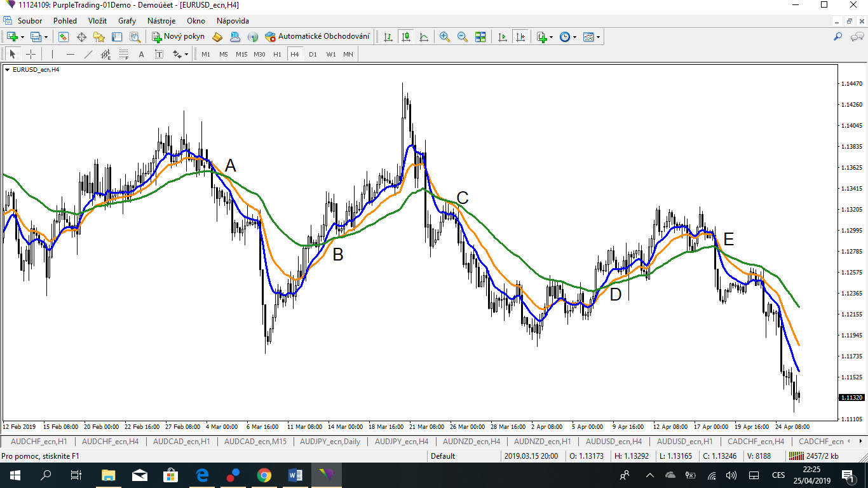Toggle the Automatické Obchodování button
The height and width of the screenshot is (488, 868).
click(x=317, y=37)
